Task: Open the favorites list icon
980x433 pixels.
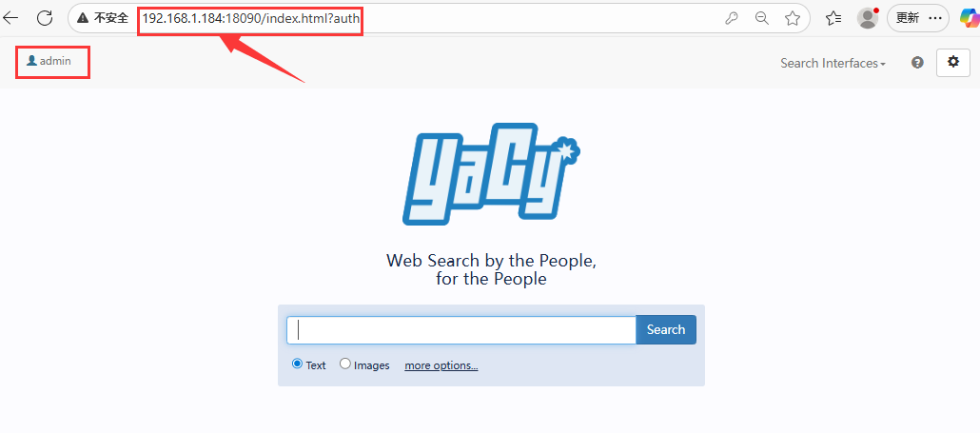Action: point(833,18)
